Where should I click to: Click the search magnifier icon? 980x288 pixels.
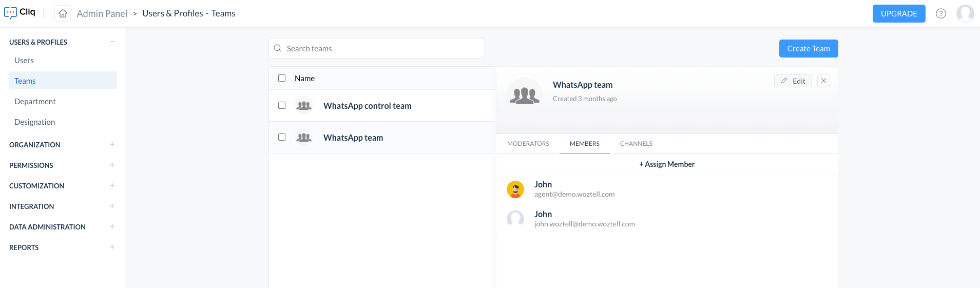click(x=277, y=48)
